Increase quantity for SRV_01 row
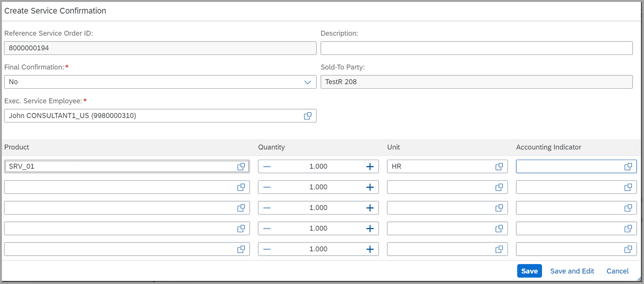The width and height of the screenshot is (644, 284). point(370,167)
